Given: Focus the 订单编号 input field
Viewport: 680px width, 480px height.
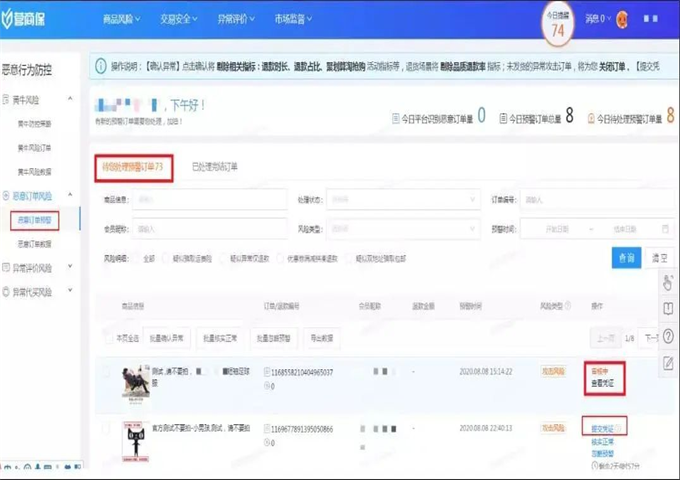Looking at the screenshot, I should [x=598, y=199].
